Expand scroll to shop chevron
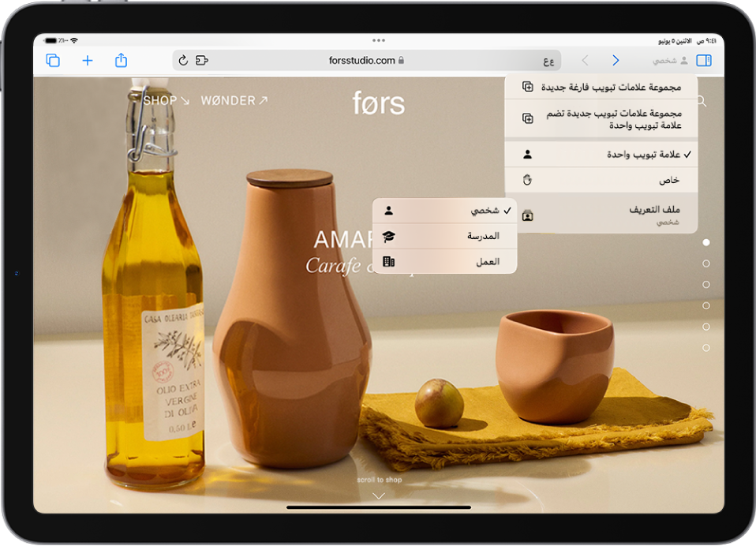 379,496
